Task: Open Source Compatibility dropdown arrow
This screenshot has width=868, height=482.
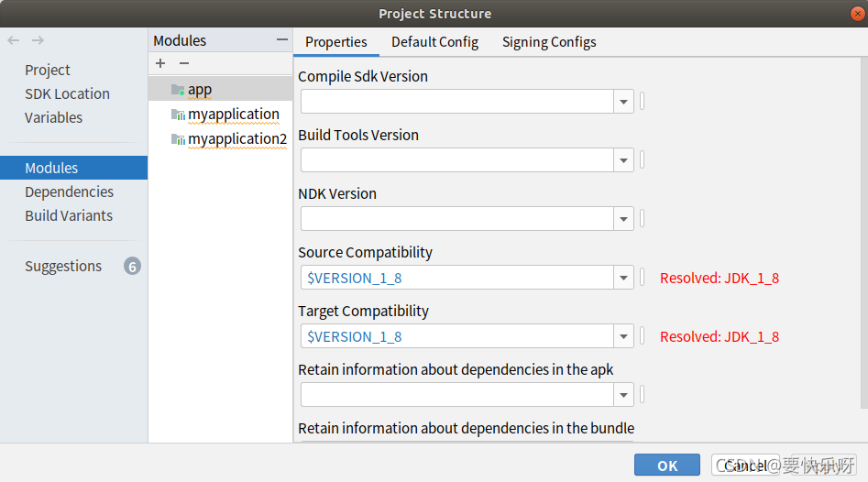Action: coord(623,278)
